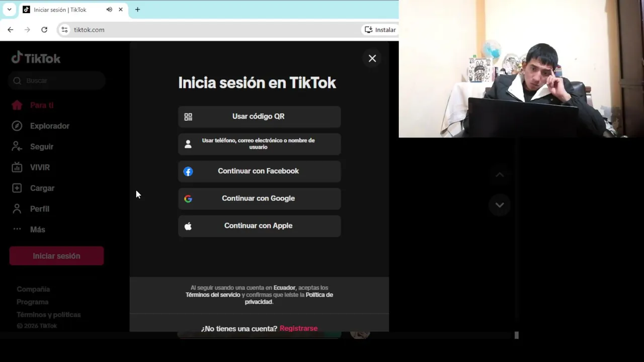Click the profile icon beside Perfil
644x362 pixels.
coord(17,209)
